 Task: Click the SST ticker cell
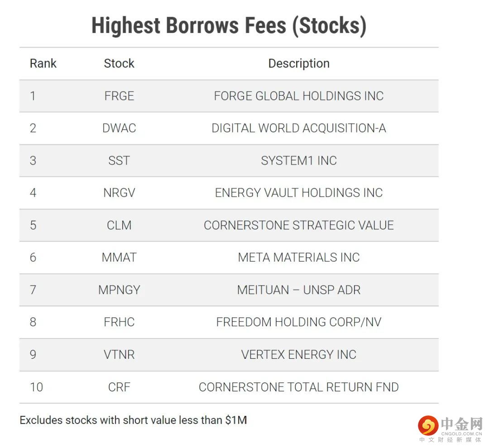tap(119, 161)
